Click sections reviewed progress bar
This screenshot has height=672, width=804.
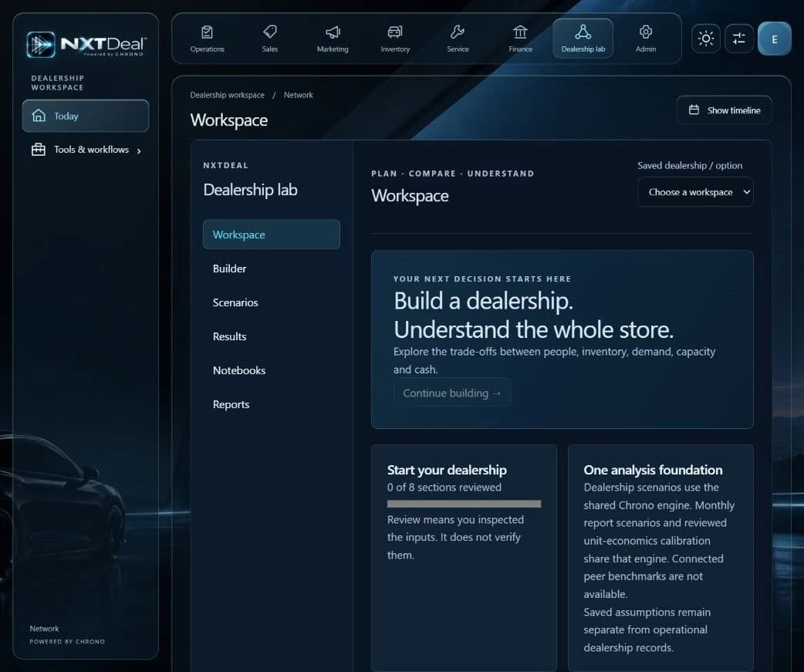click(464, 504)
